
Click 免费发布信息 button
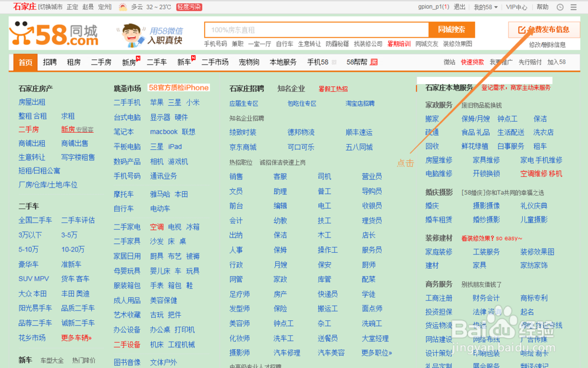coord(544,29)
